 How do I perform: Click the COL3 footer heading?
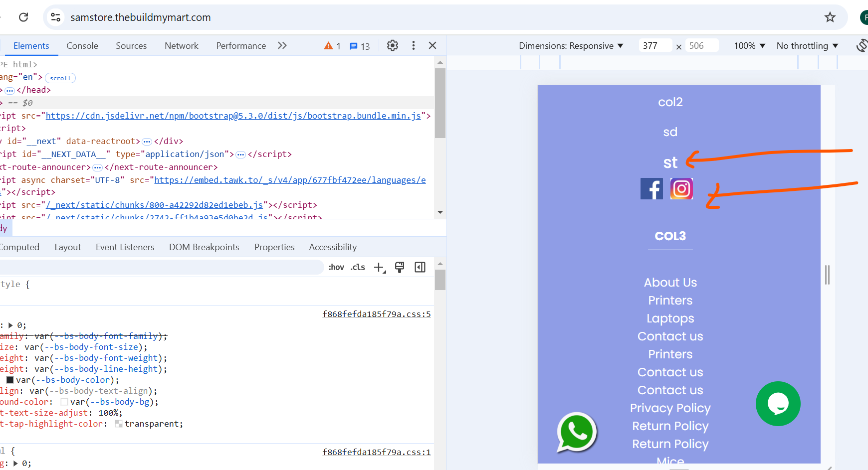pyautogui.click(x=670, y=236)
